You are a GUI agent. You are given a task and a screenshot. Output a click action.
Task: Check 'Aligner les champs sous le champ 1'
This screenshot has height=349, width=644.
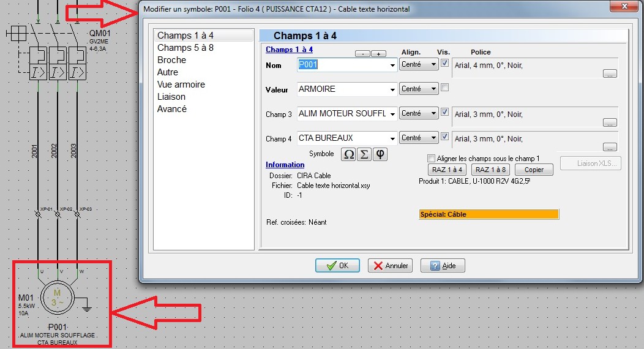[432, 159]
